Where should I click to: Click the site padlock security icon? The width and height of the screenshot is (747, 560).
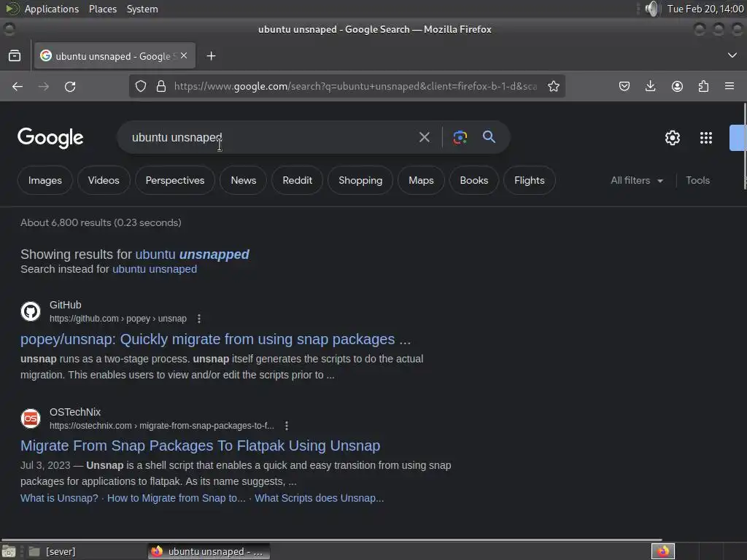[x=161, y=86]
